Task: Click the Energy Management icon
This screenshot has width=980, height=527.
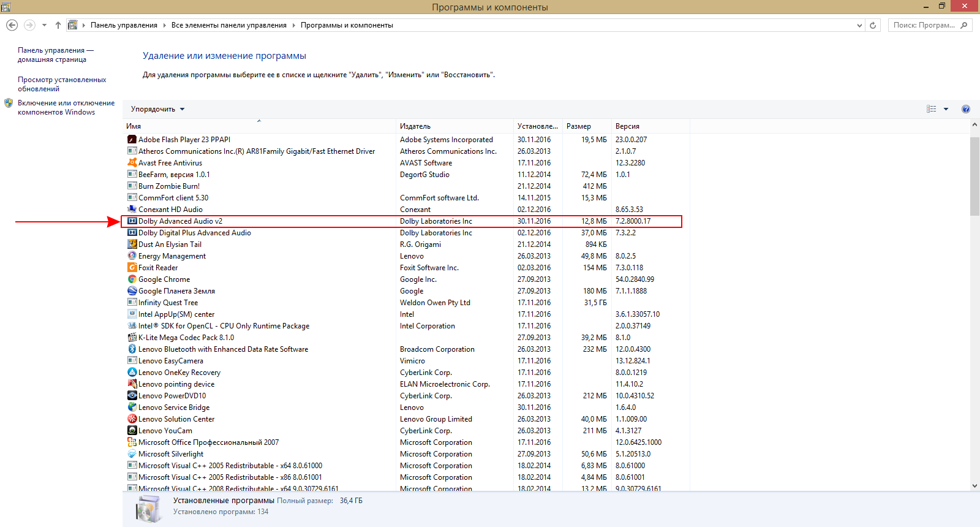Action: 132,256
